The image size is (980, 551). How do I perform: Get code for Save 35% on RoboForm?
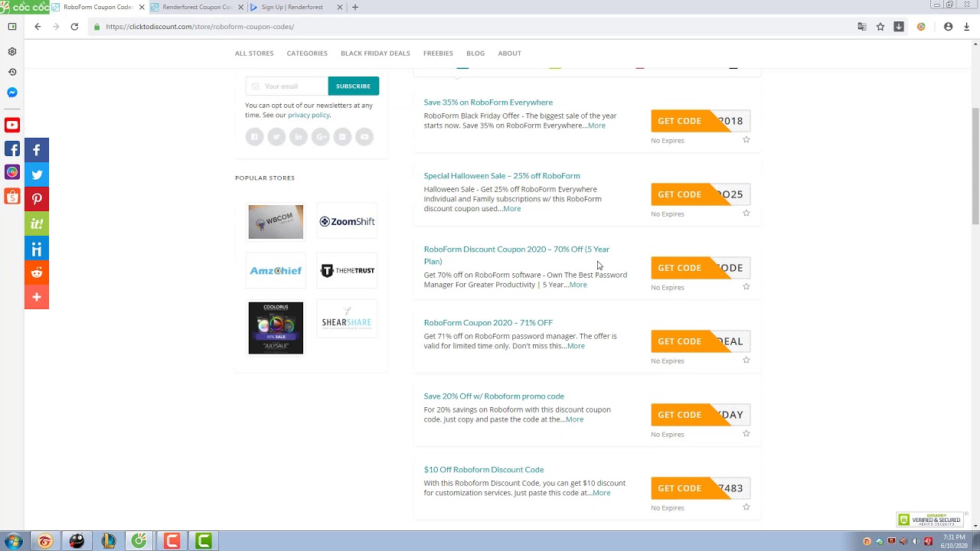(x=701, y=121)
